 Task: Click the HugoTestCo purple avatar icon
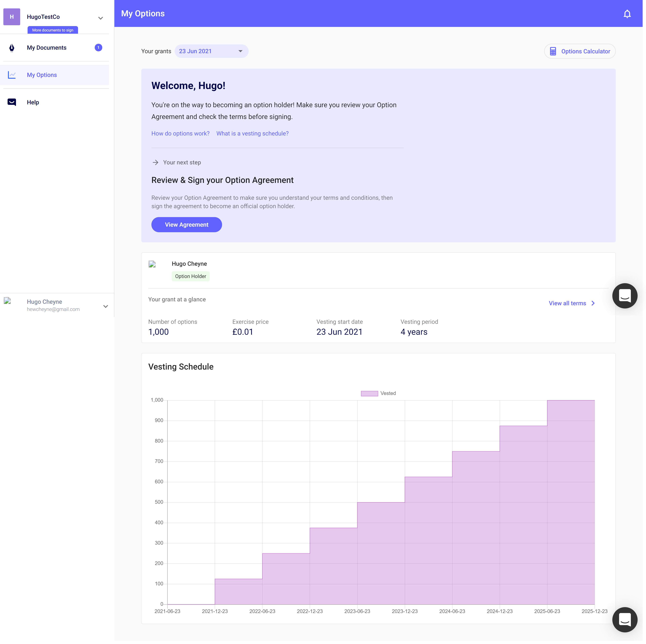(x=12, y=17)
